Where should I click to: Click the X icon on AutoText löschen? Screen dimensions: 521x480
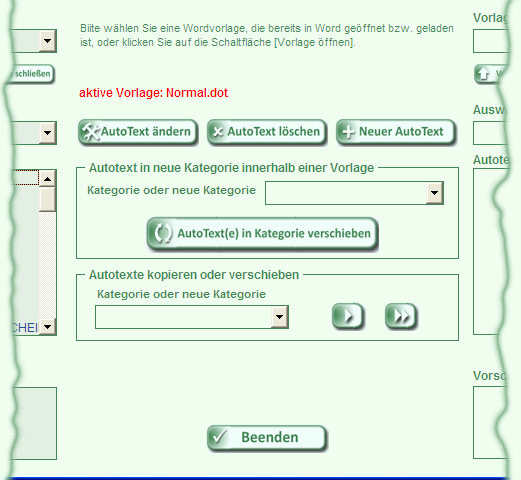tap(218, 132)
